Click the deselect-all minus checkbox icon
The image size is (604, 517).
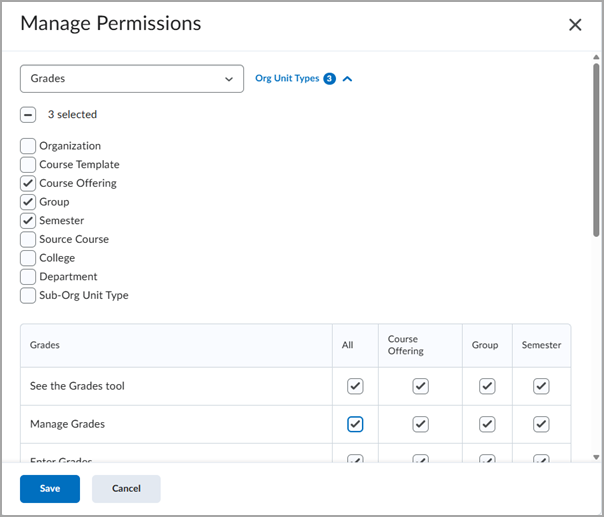28,115
